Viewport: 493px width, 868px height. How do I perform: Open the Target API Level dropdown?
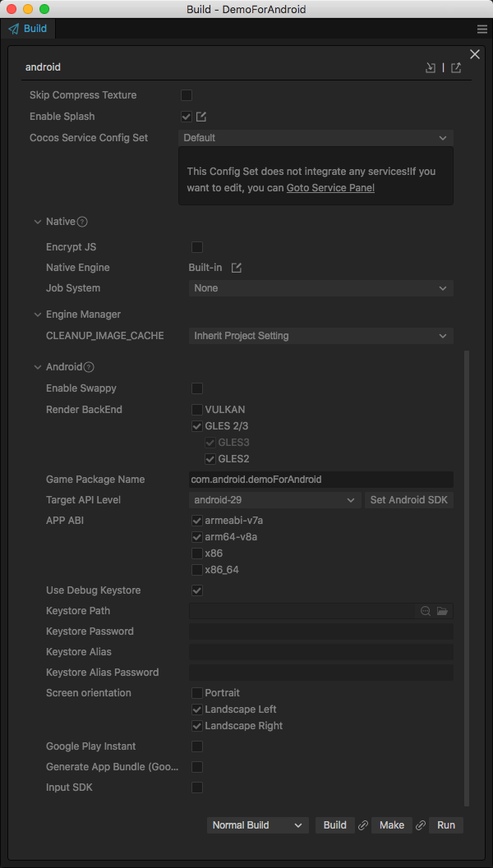[x=274, y=500]
